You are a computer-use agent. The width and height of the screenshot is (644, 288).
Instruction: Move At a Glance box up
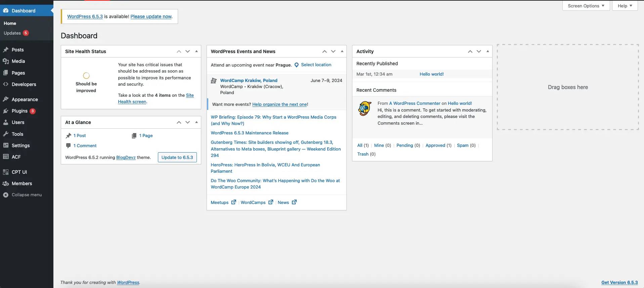click(x=179, y=122)
